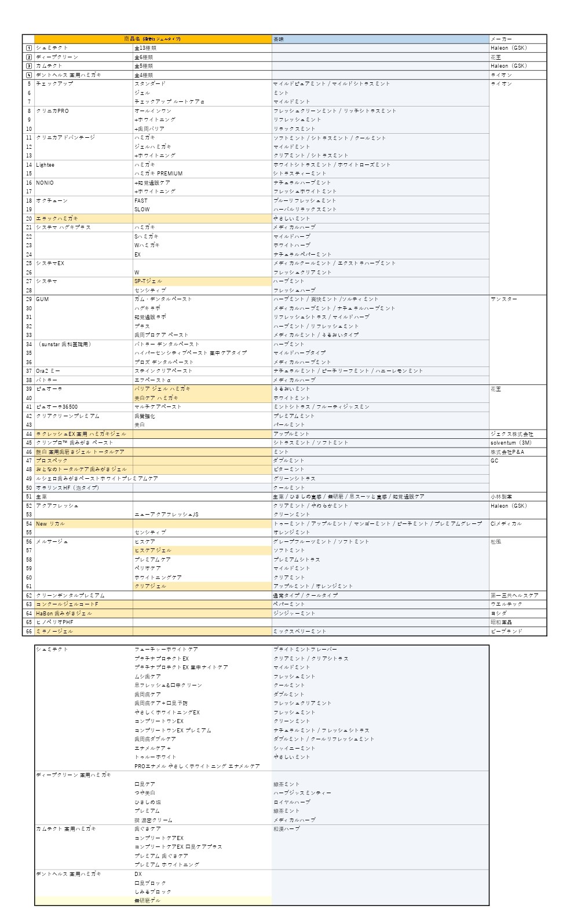Click the solventum (3M) maker cell

click(x=518, y=443)
